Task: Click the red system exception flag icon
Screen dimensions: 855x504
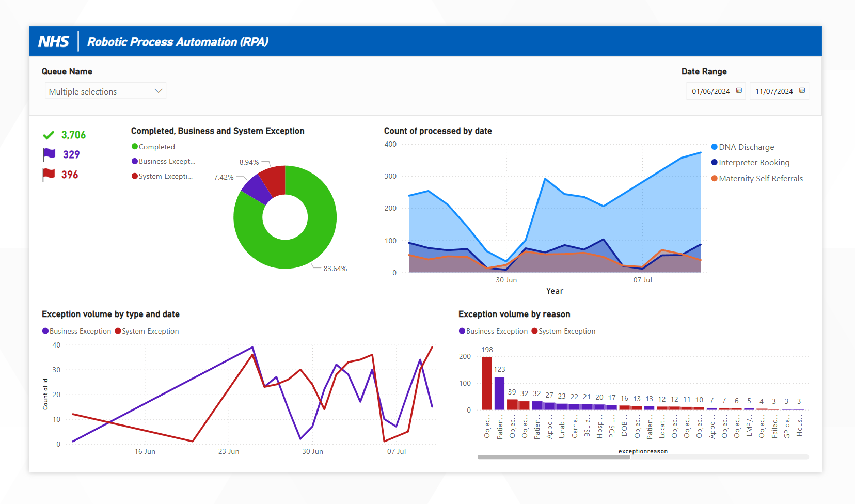Action: click(49, 175)
